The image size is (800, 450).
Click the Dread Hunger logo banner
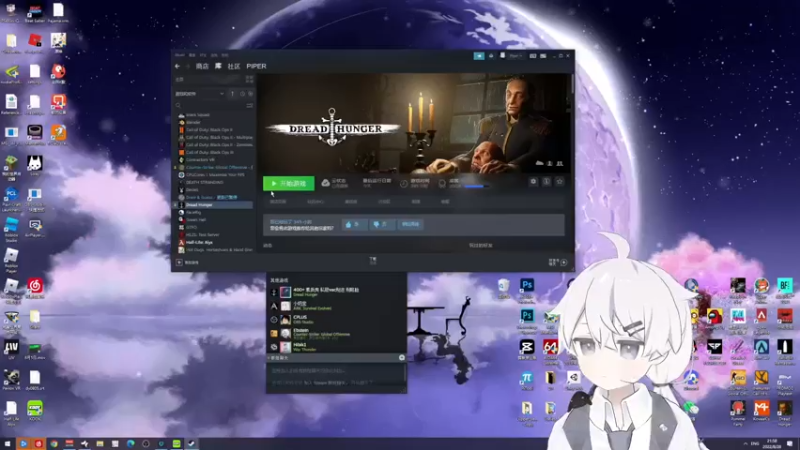pos(333,128)
